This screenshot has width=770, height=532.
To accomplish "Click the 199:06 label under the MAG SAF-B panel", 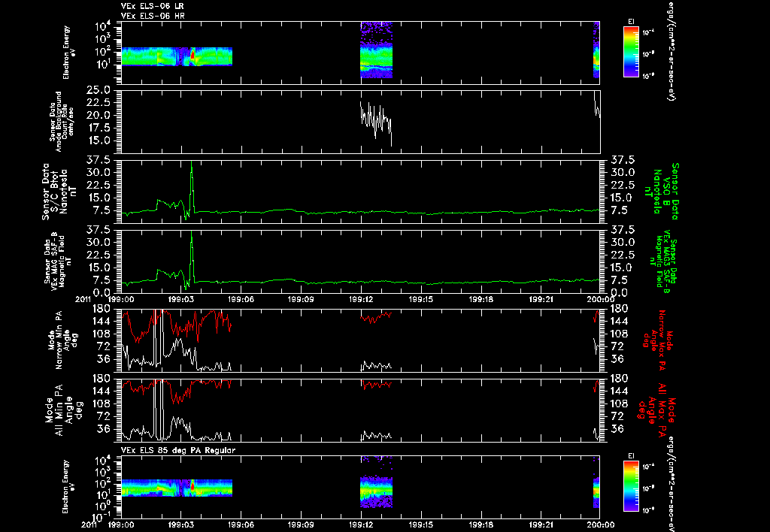I will coord(241,299).
